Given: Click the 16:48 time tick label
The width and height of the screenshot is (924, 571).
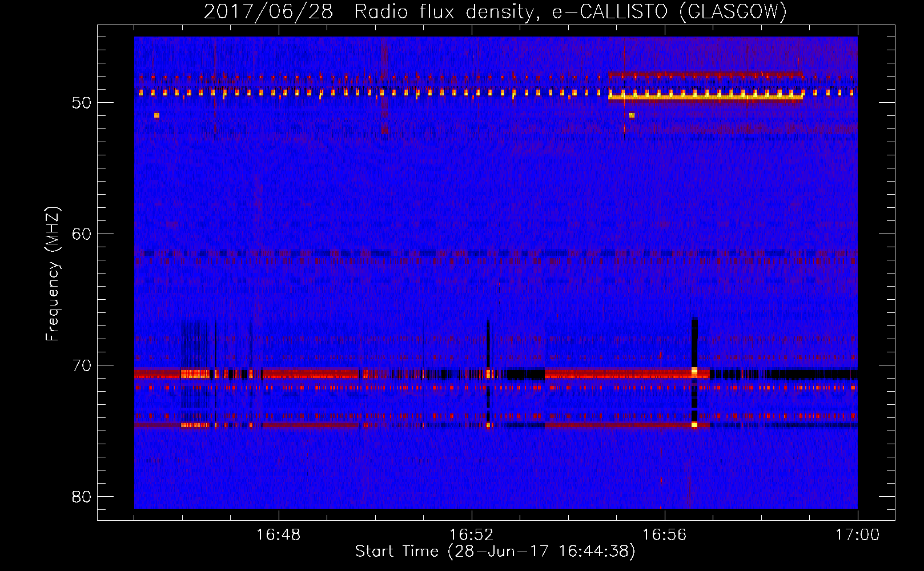Looking at the screenshot, I should coord(278,535).
